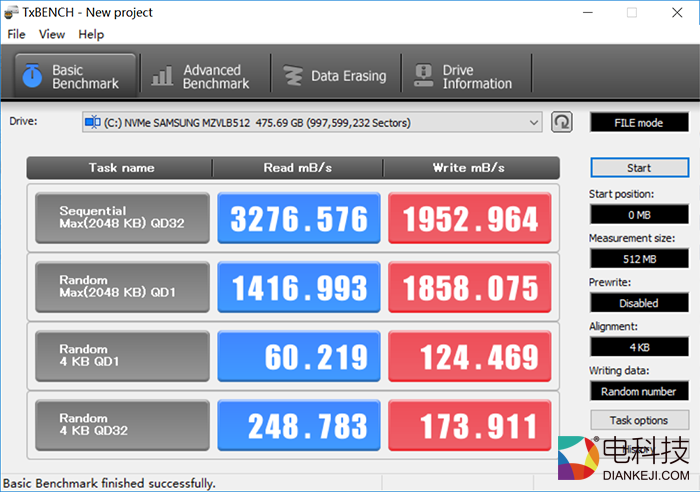Run the Random 4 KB QD32 task
The height and width of the screenshot is (492, 700).
point(122,425)
